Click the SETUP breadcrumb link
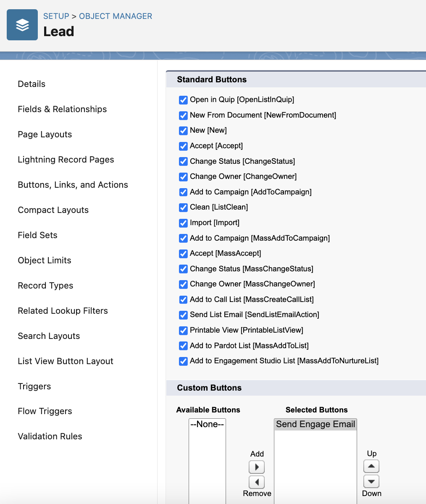 point(56,16)
